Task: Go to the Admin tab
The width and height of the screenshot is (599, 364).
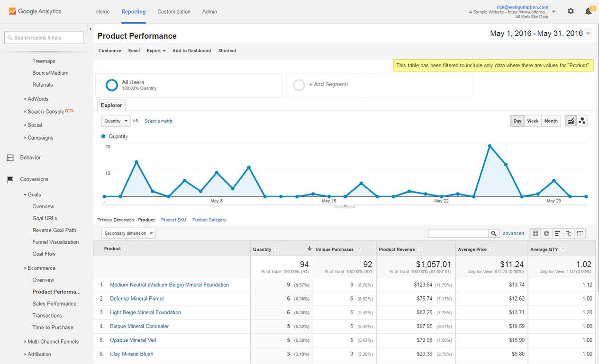Action: (x=209, y=12)
